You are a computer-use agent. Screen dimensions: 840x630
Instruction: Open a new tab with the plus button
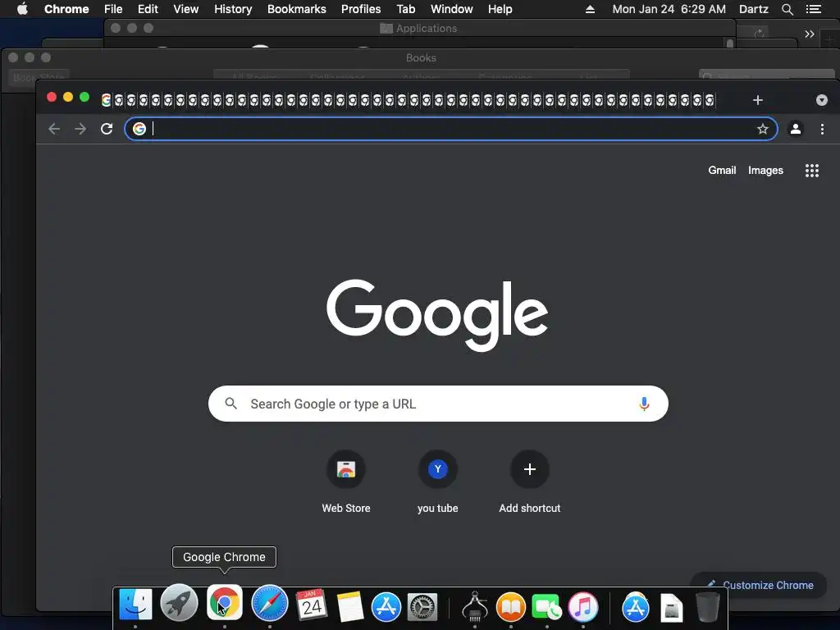pyautogui.click(x=757, y=100)
